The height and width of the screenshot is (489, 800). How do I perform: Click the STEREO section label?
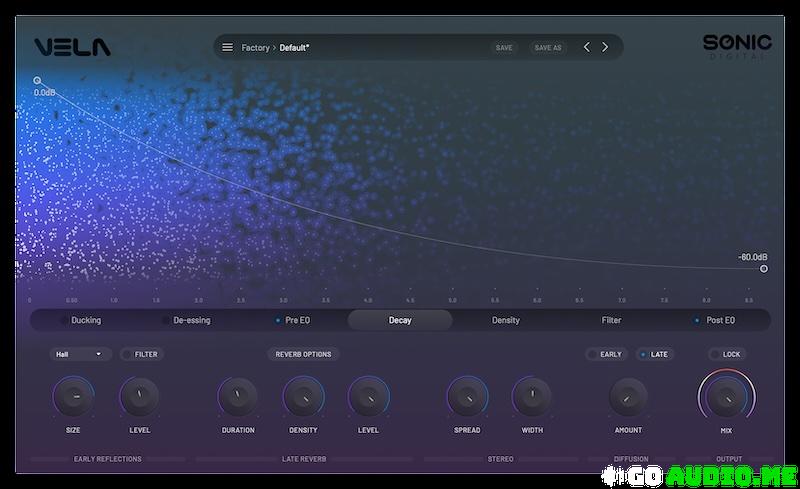pyautogui.click(x=501, y=459)
